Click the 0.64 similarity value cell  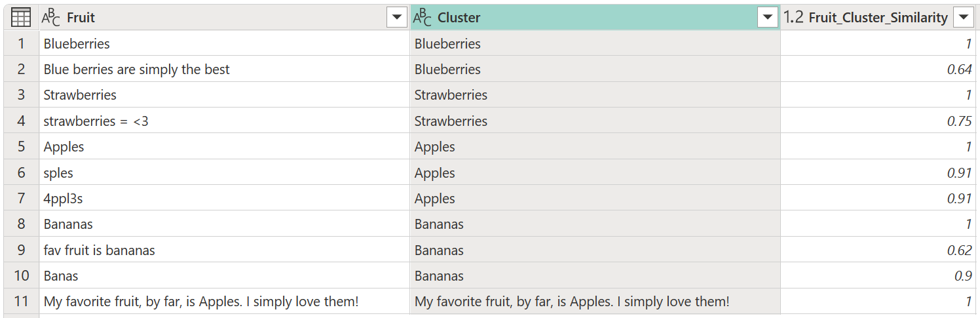pos(878,69)
